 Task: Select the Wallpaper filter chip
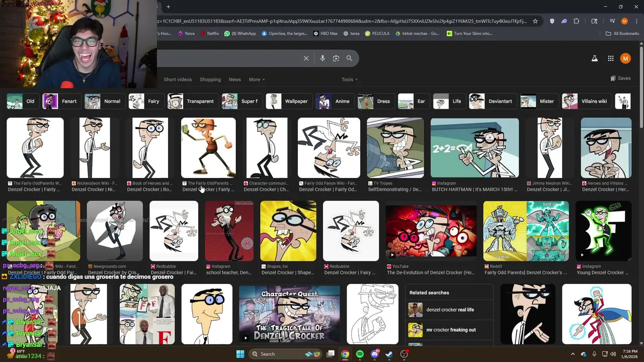coord(288,101)
